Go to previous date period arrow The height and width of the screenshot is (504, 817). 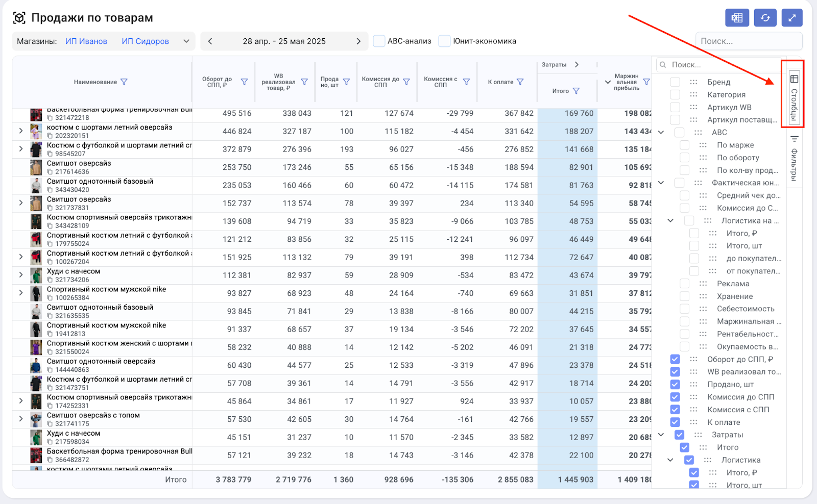tap(210, 41)
